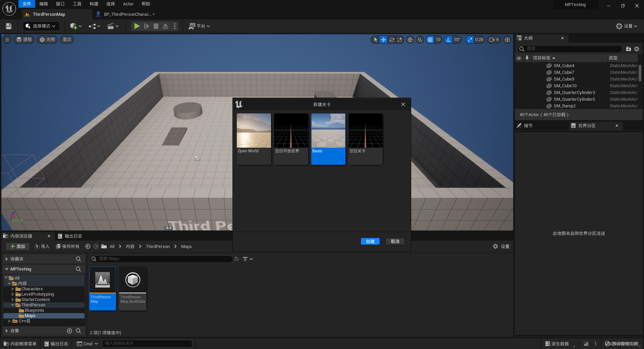The height and width of the screenshot is (349, 644).
Task: Open rotation snap value 10°
Action: [x=457, y=40]
